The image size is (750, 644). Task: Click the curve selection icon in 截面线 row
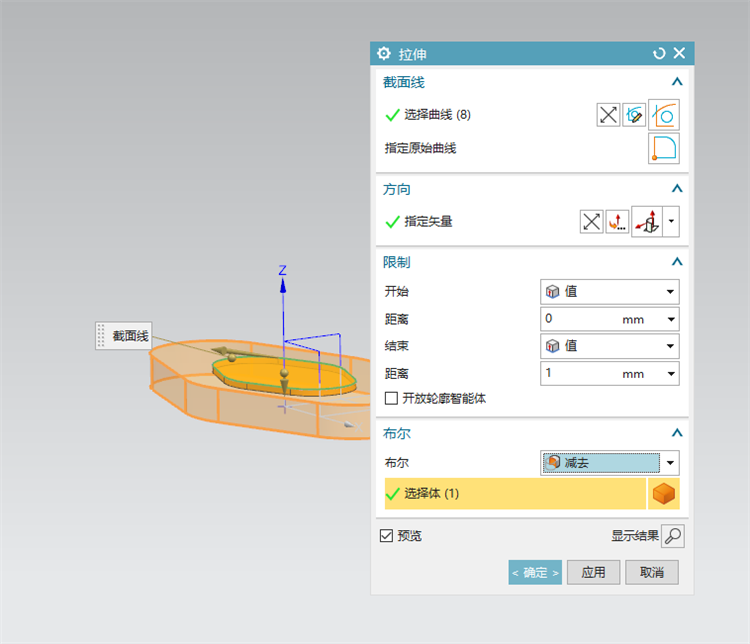tap(664, 115)
